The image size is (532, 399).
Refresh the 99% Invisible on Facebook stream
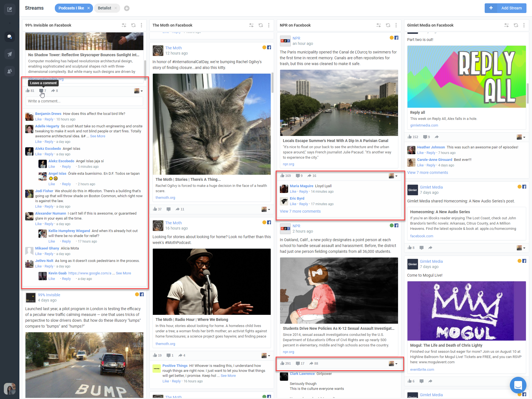(x=133, y=25)
